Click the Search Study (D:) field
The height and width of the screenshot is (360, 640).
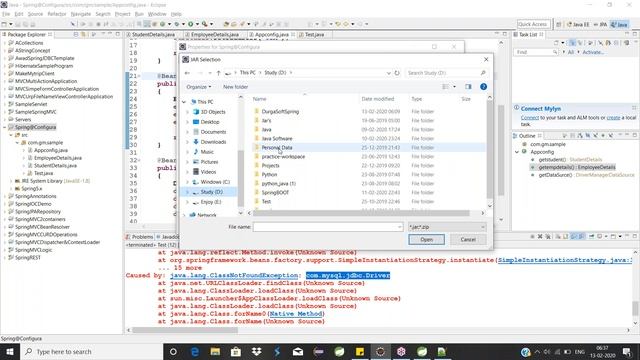[446, 73]
